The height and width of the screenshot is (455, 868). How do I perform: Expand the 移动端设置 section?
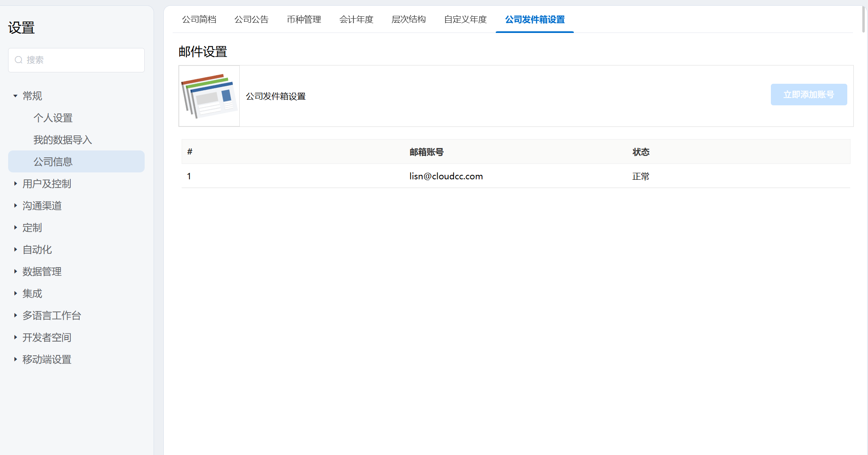click(x=46, y=359)
